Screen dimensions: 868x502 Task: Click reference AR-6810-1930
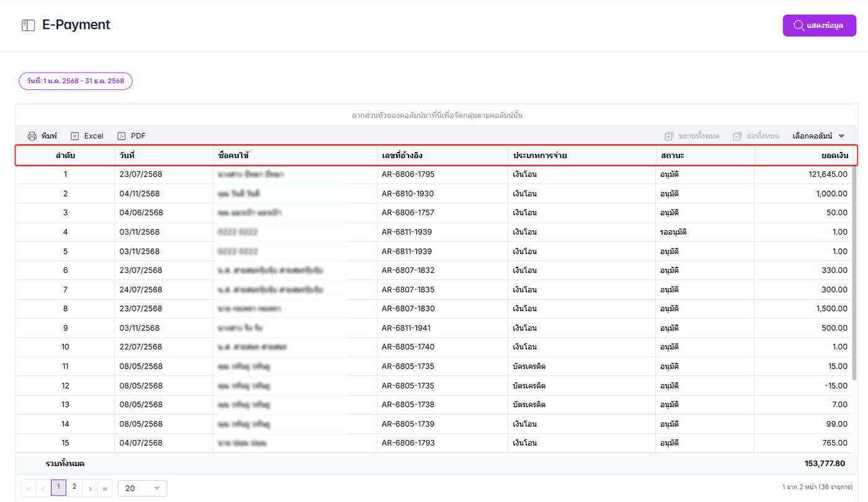pyautogui.click(x=408, y=194)
